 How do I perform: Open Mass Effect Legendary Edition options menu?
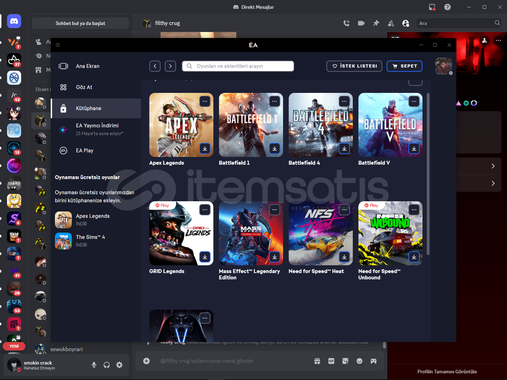pyautogui.click(x=274, y=210)
